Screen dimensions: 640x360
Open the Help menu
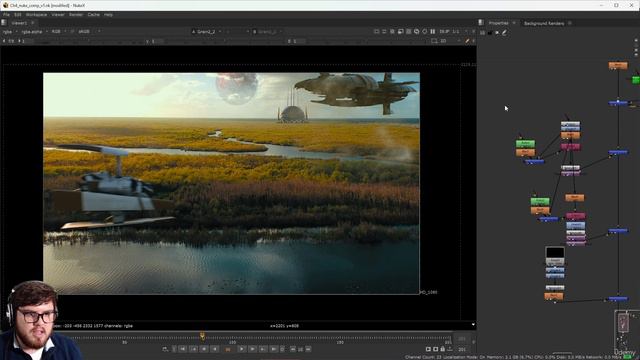(x=108, y=14)
